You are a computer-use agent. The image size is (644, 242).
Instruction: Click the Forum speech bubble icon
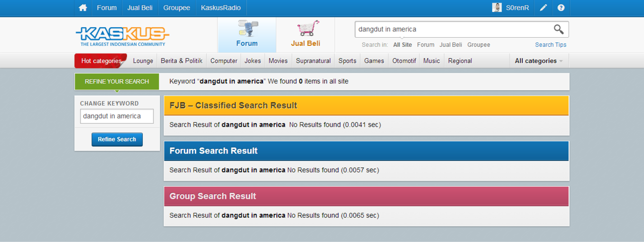(x=247, y=29)
